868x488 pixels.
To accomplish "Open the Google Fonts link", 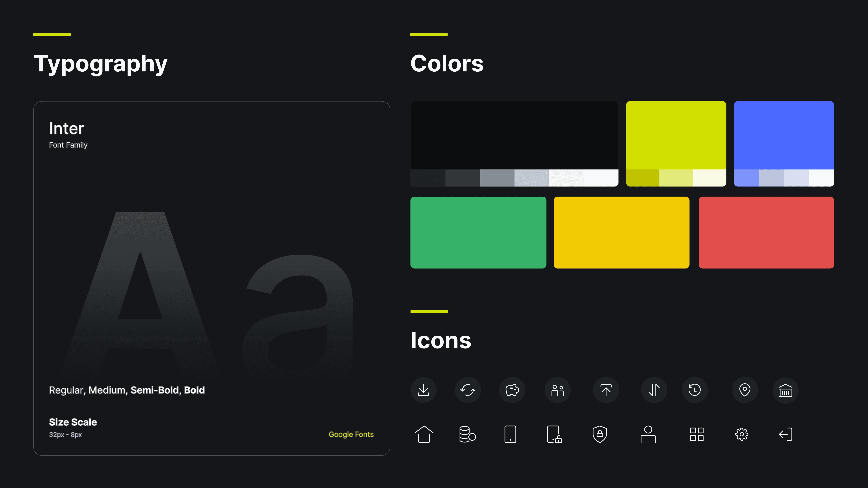I will (x=351, y=434).
